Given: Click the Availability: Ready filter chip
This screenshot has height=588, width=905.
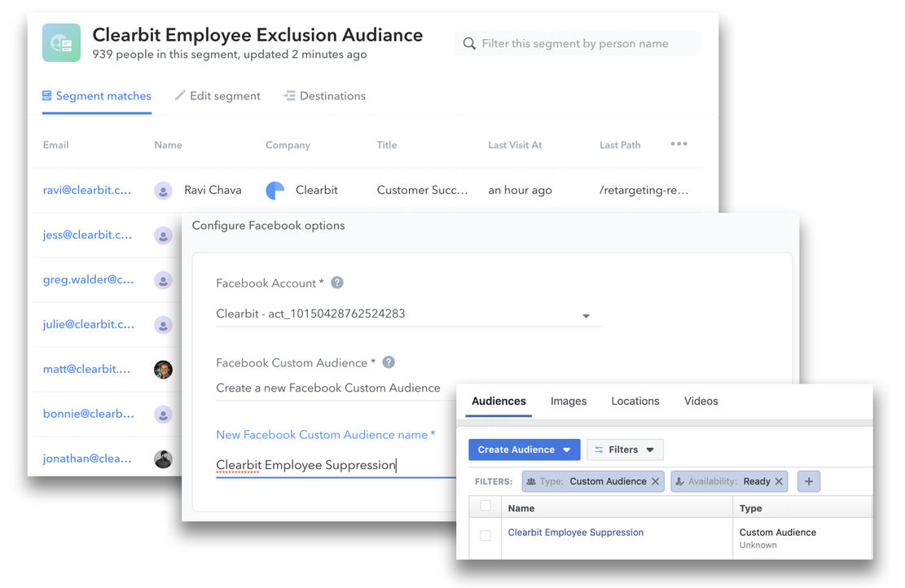Looking at the screenshot, I should coord(729,481).
